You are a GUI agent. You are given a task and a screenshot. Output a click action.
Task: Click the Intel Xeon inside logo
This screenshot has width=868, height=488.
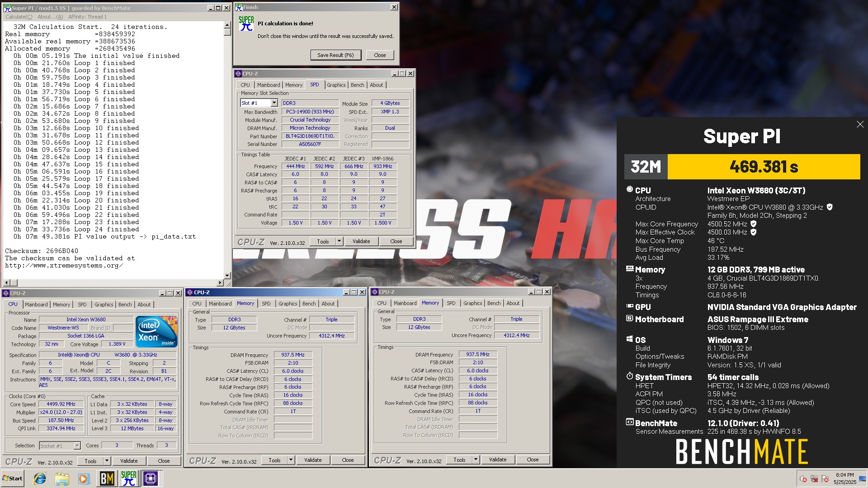coord(156,332)
